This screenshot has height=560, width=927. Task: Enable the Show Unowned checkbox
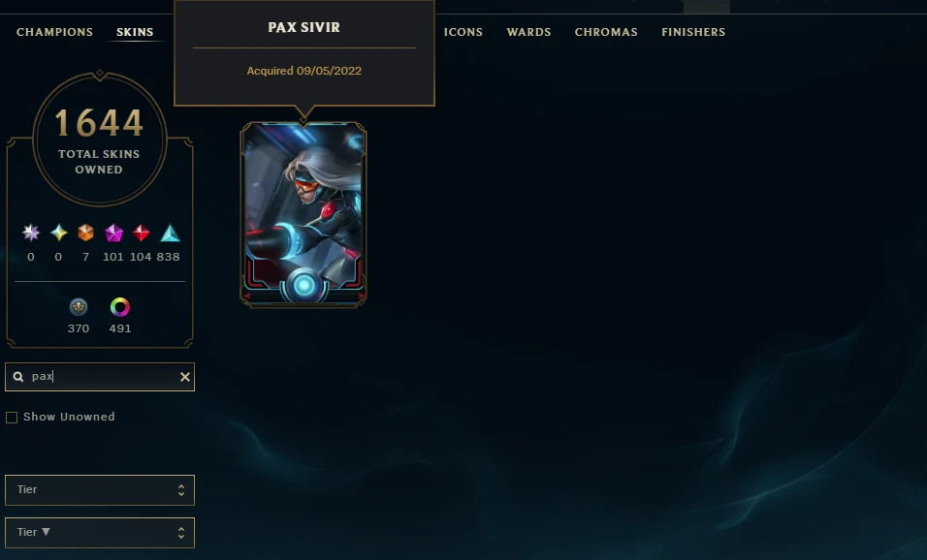(12, 418)
